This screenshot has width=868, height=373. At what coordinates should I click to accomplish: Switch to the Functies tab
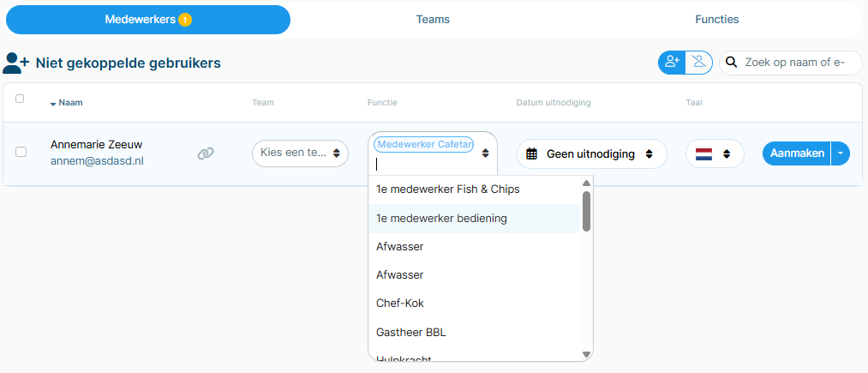[717, 20]
